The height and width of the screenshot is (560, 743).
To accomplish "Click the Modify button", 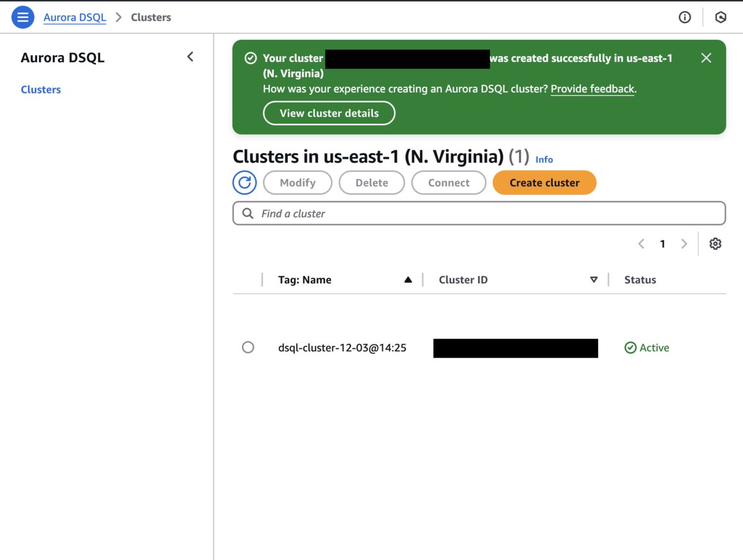I will (x=298, y=183).
